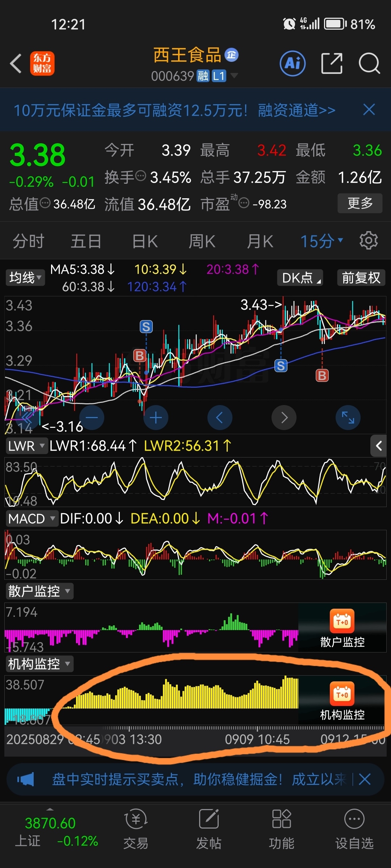
Task: Move chart left with arrow button
Action: 220,418
